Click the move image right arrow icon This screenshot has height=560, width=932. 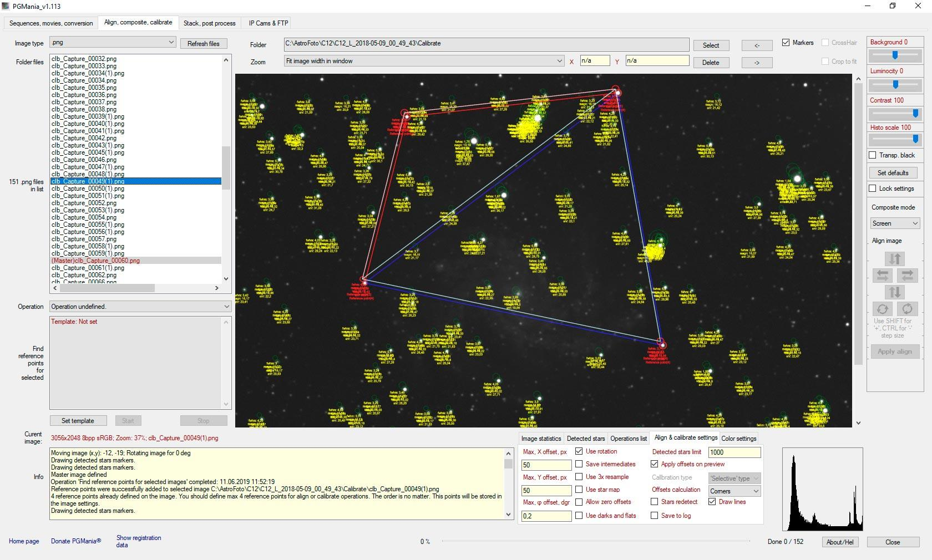[x=907, y=275]
